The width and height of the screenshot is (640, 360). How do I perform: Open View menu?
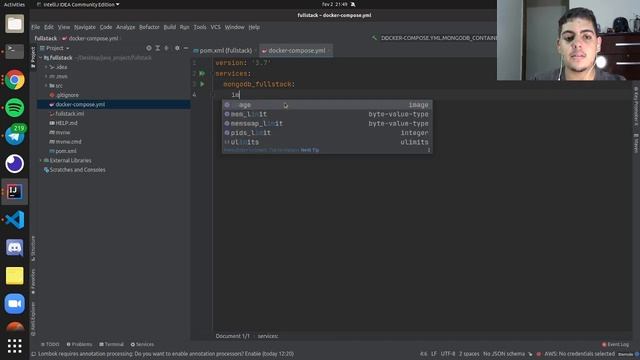tap(64, 27)
